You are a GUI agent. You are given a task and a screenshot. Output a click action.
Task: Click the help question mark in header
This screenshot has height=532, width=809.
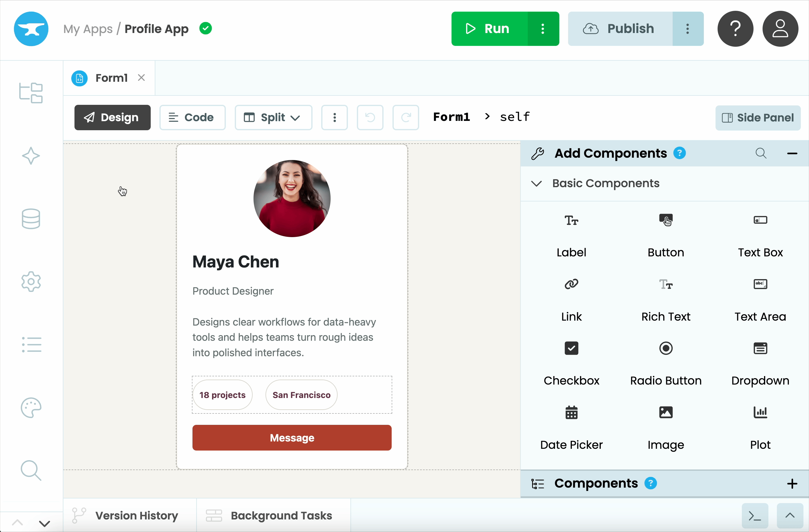pyautogui.click(x=735, y=29)
